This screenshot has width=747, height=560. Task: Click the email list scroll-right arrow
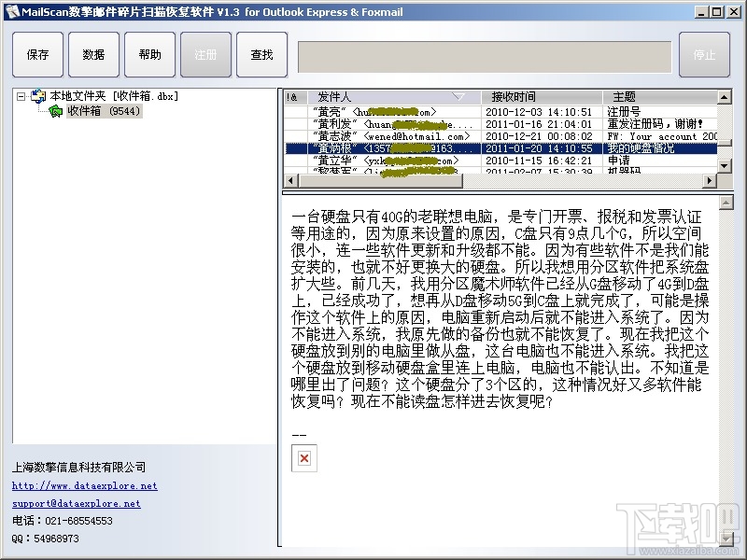[x=710, y=180]
